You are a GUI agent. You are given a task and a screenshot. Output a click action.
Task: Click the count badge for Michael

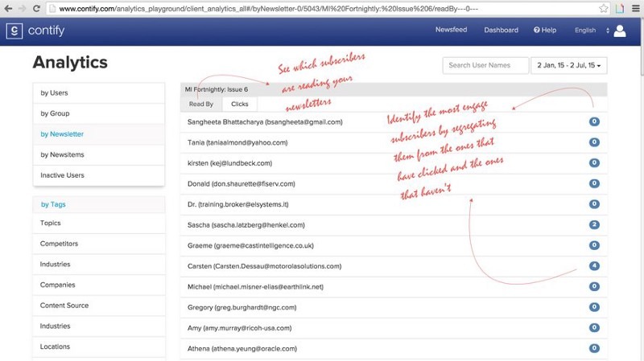coord(594,286)
